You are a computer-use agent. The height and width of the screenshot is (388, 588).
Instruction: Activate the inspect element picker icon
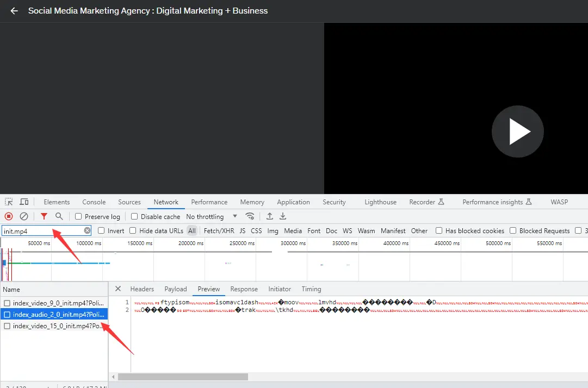click(9, 202)
